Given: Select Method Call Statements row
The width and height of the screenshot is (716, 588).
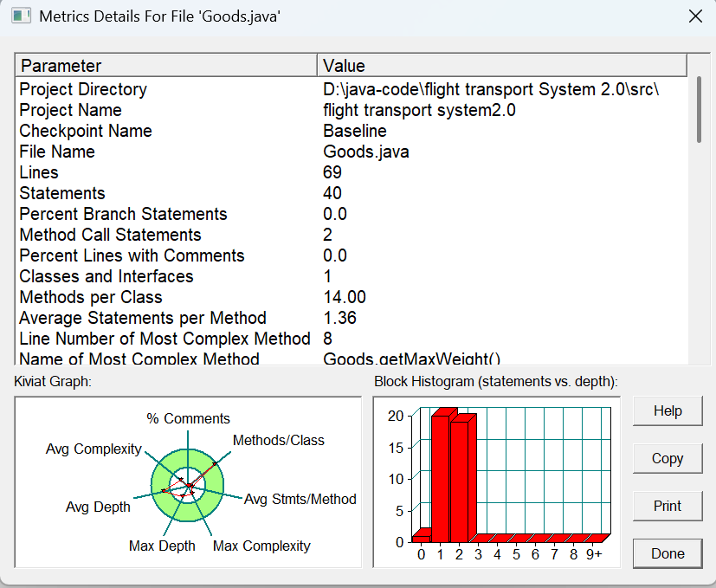Looking at the screenshot, I should click(x=110, y=235).
